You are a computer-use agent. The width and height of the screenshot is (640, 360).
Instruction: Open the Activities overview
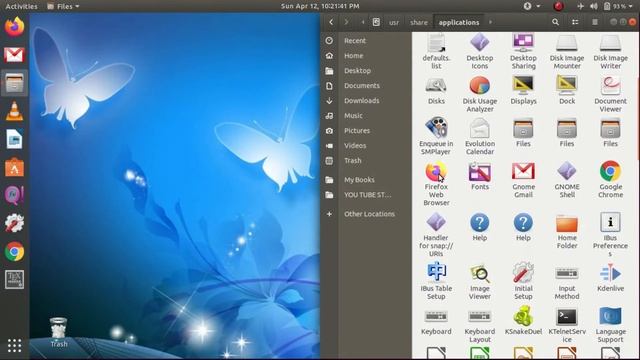coord(21,6)
